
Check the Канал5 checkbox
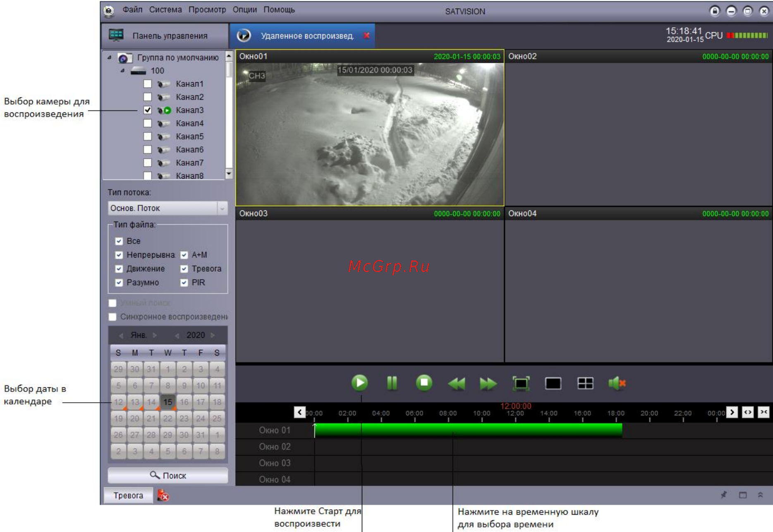click(x=147, y=136)
